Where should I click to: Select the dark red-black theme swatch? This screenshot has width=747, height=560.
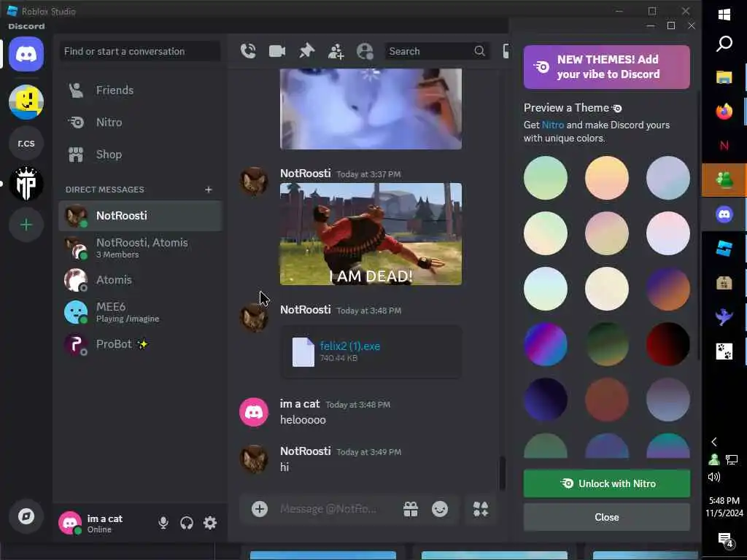coord(667,344)
